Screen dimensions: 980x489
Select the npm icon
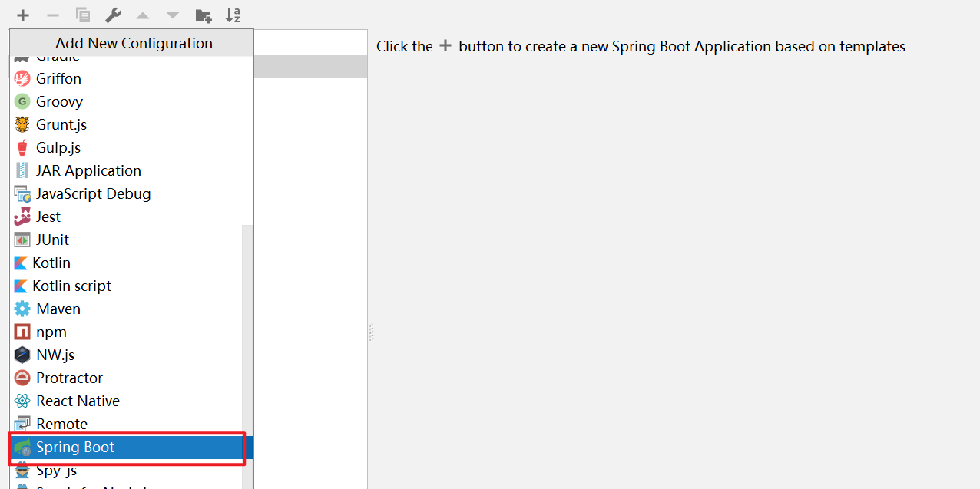22,332
